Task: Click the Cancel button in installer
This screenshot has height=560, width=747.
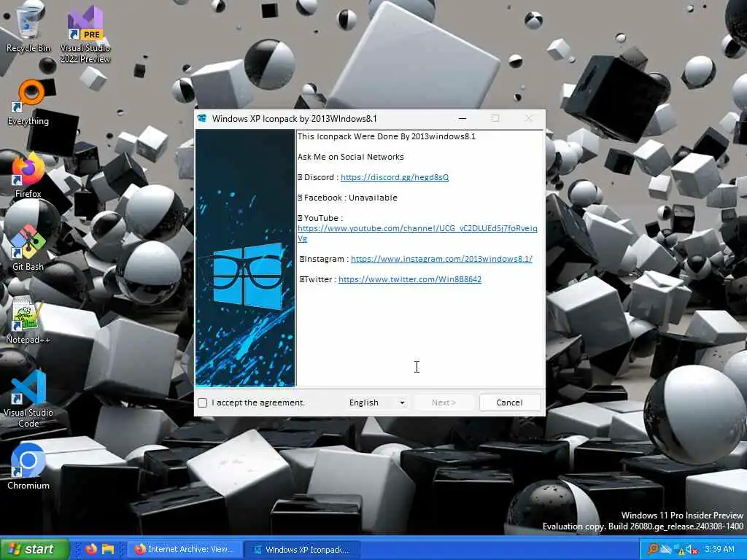Action: (x=510, y=402)
